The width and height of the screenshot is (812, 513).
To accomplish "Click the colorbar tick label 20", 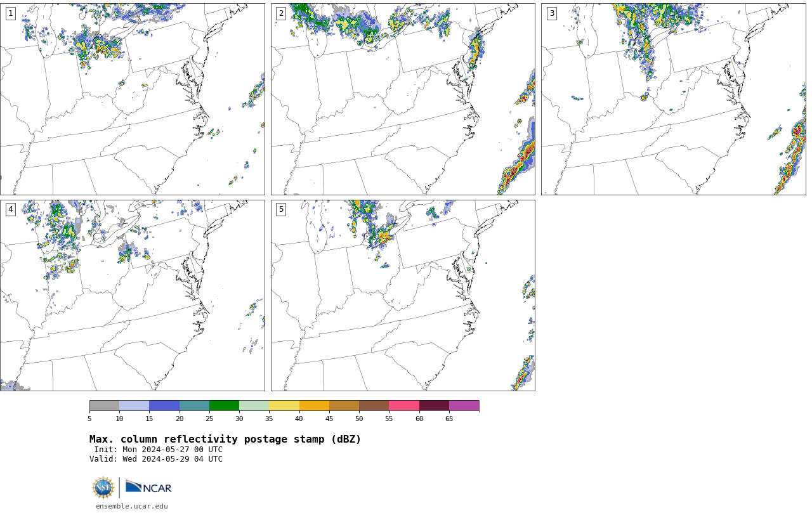I will pyautogui.click(x=180, y=419).
